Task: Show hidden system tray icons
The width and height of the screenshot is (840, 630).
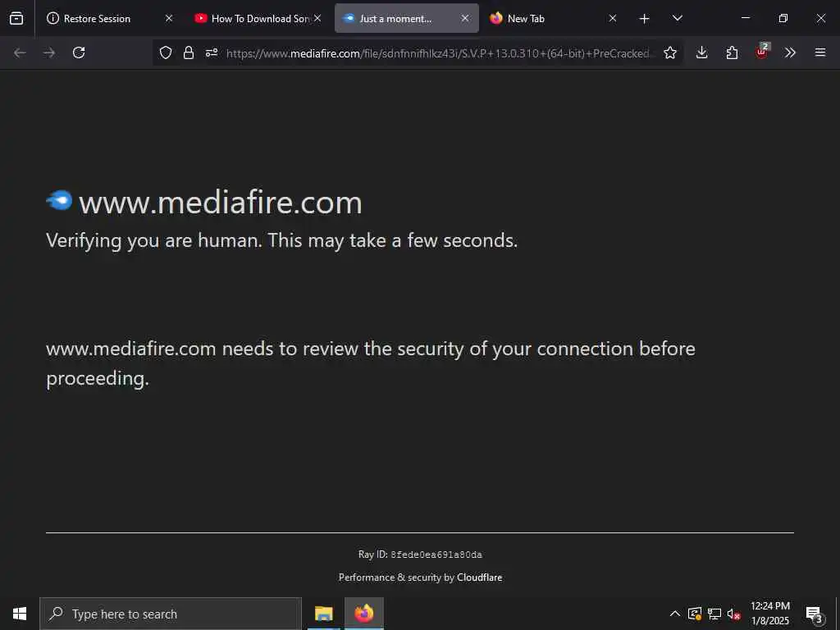Action: pyautogui.click(x=675, y=614)
